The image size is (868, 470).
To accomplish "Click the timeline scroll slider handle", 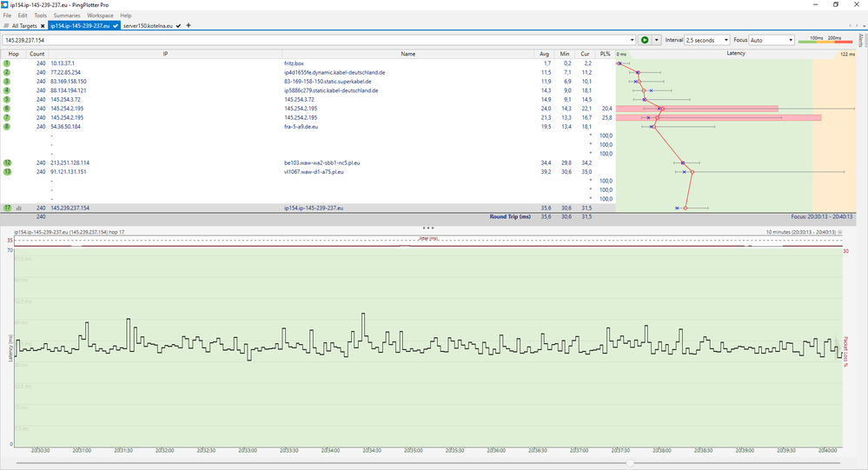I will [x=629, y=463].
